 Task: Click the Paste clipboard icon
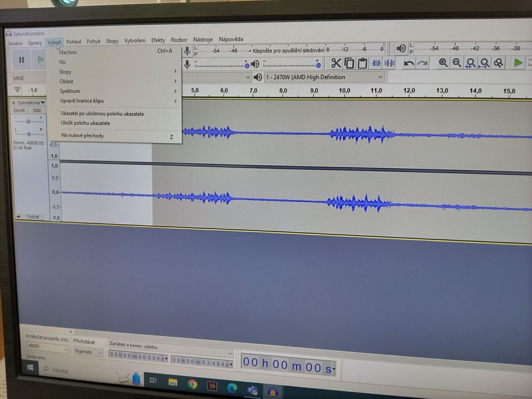(x=362, y=63)
